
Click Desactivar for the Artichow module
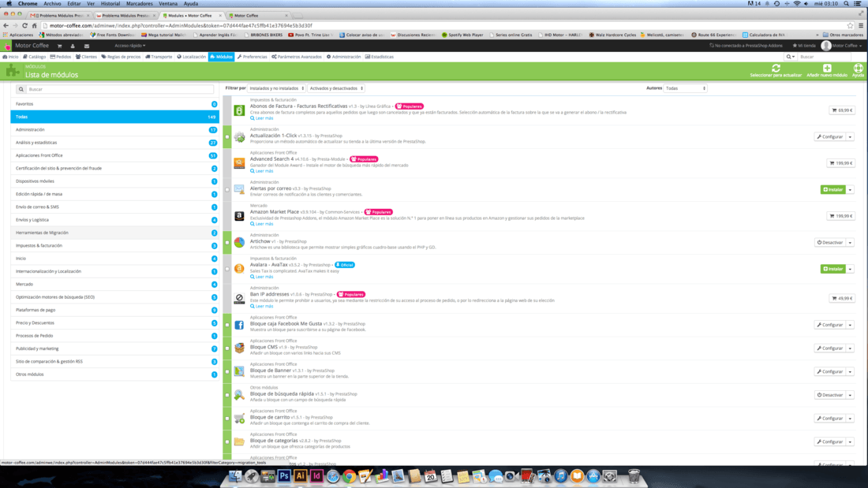830,242
